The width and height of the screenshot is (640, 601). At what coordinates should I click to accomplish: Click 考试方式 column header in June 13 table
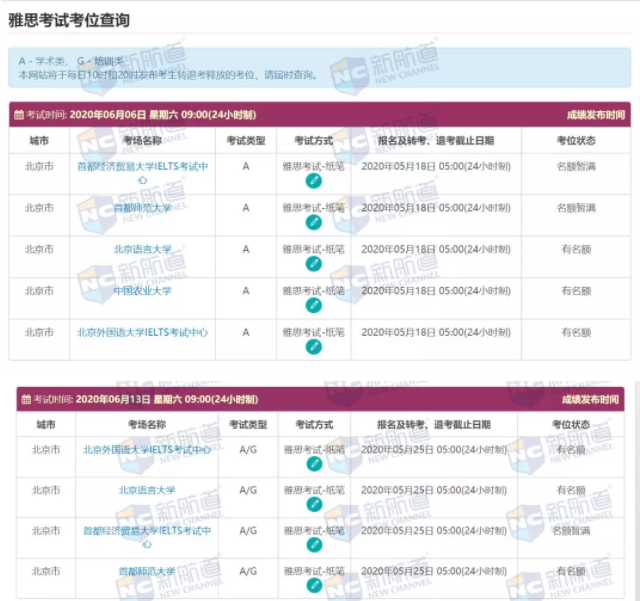314,425
